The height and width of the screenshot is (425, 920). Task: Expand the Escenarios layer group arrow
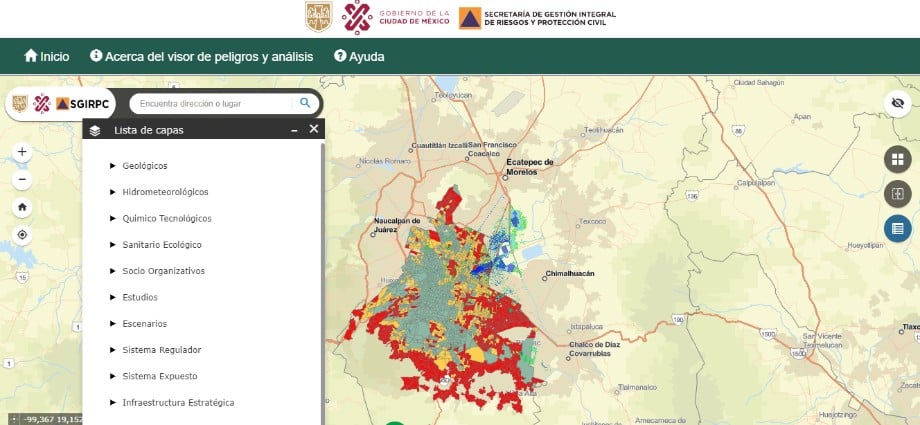click(x=113, y=323)
